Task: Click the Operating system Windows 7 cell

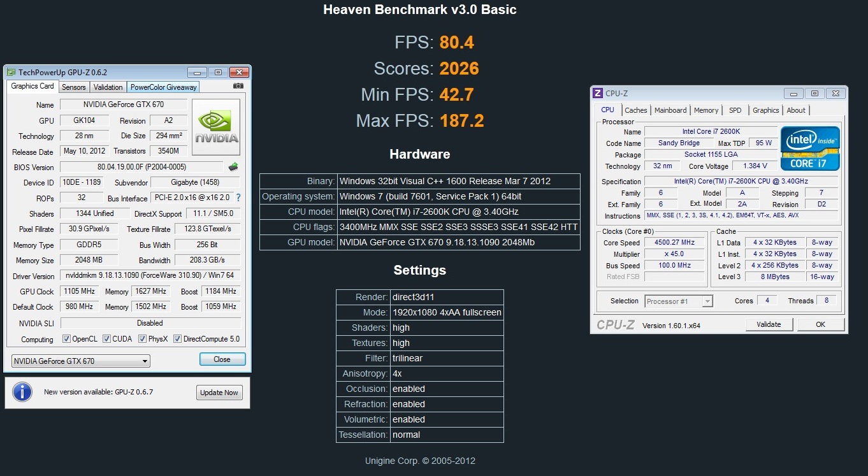Action: [x=458, y=196]
